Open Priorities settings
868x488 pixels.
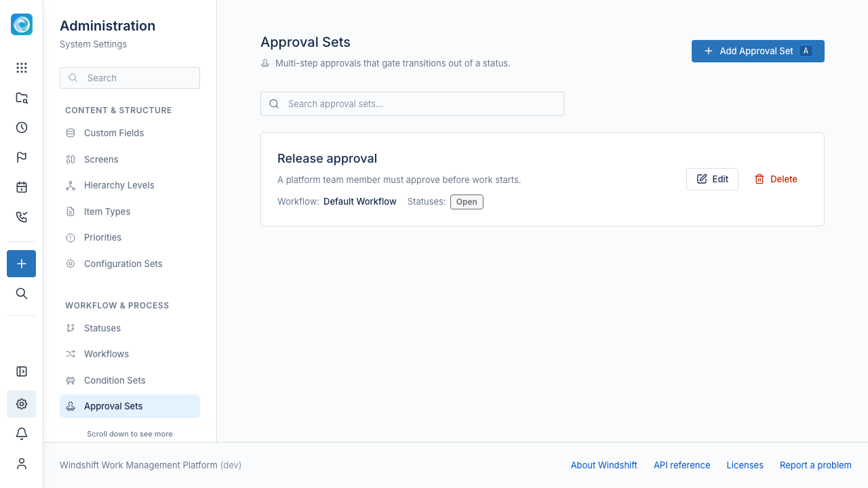130,237
